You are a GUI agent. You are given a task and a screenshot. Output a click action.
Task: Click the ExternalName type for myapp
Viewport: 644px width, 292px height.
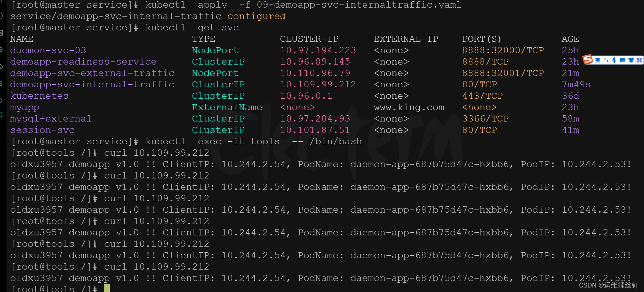point(227,107)
